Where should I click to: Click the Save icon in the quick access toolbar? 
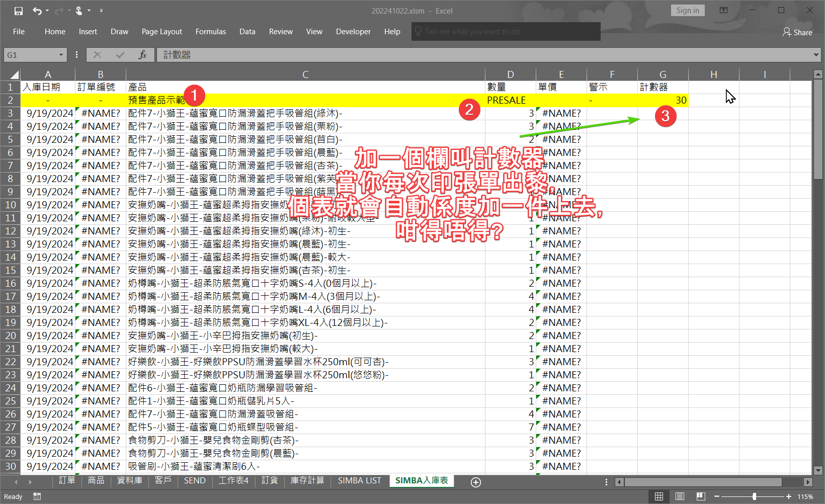19,11
